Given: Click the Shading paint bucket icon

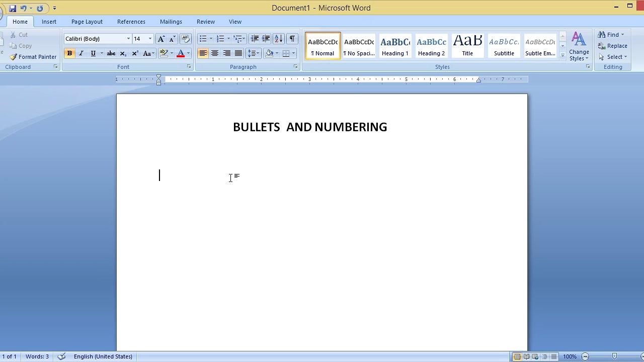Looking at the screenshot, I should (269, 53).
